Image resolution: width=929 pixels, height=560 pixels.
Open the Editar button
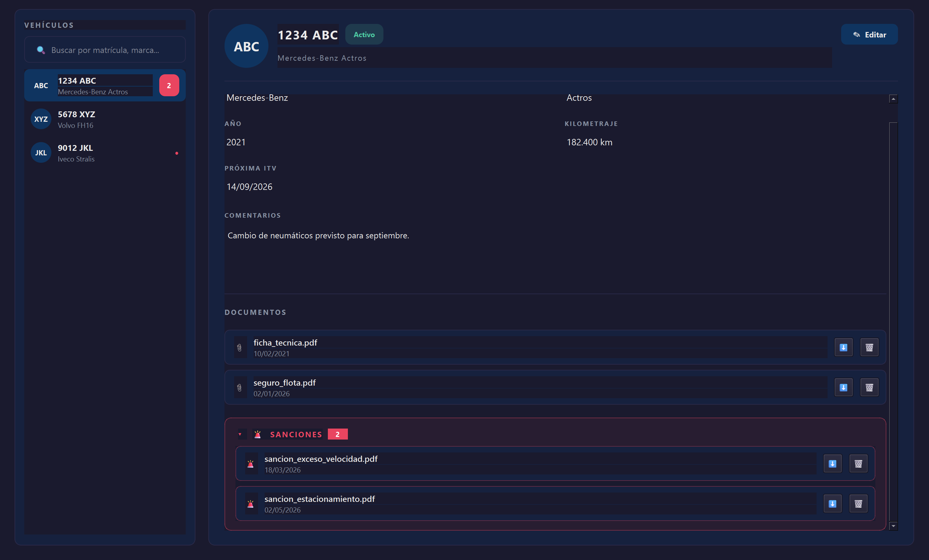click(x=869, y=35)
